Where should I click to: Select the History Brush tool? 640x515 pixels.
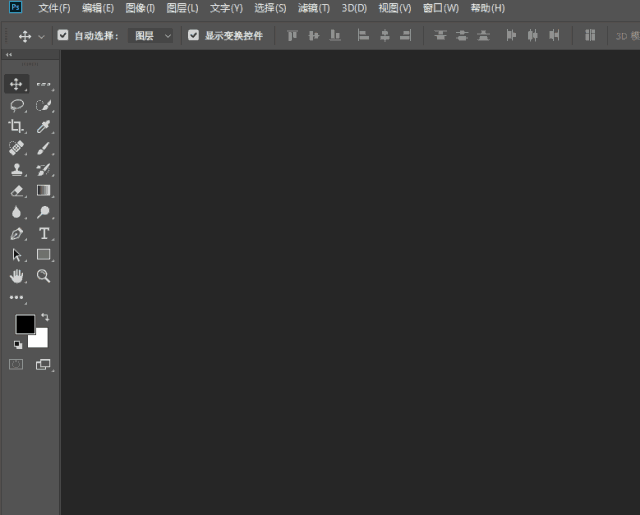click(x=43, y=169)
